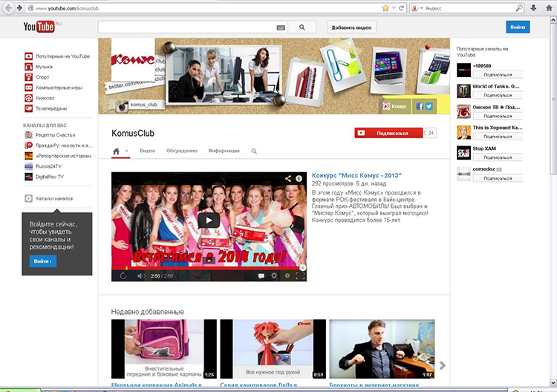The height and width of the screenshot is (392, 557).
Task: Subscribe with red Подписаться button
Action: pos(388,133)
